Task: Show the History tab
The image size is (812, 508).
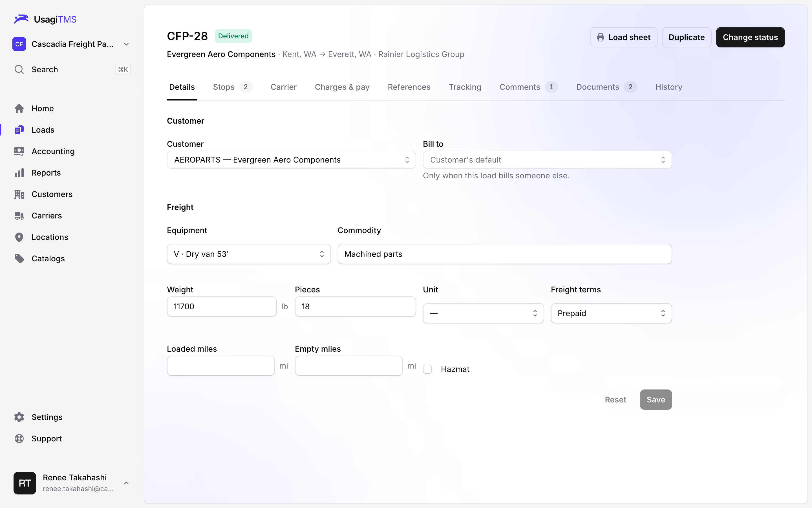Action: [668, 87]
